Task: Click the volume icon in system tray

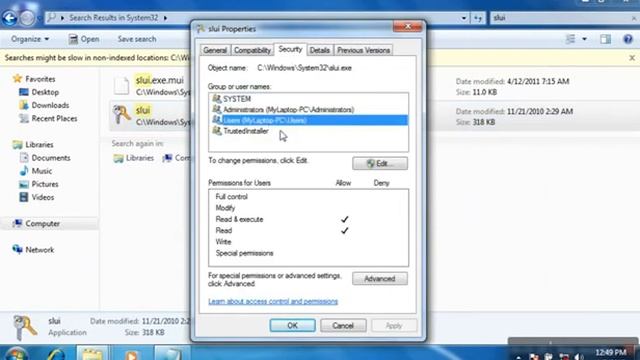Action: click(578, 356)
